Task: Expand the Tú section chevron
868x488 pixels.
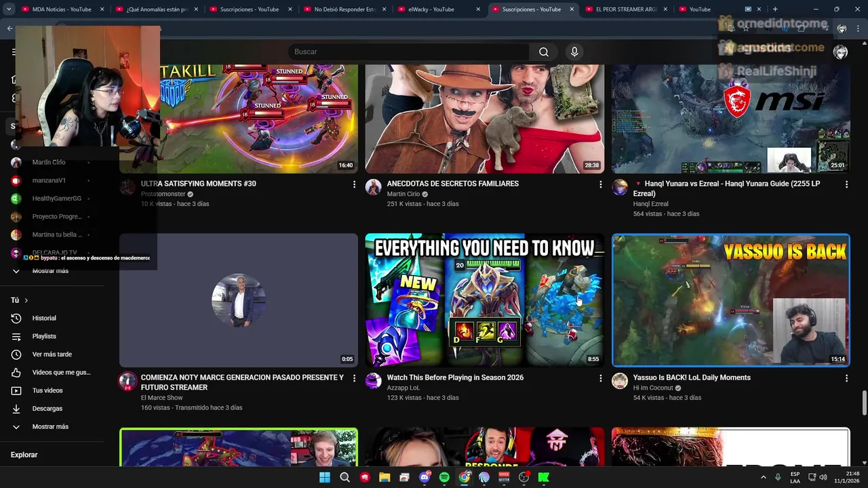Action: coord(26,300)
